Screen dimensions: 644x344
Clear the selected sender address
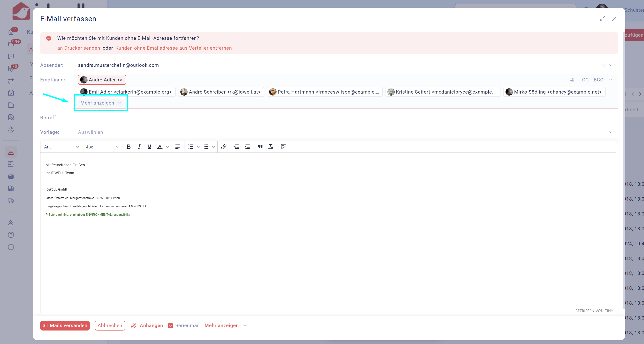[603, 65]
